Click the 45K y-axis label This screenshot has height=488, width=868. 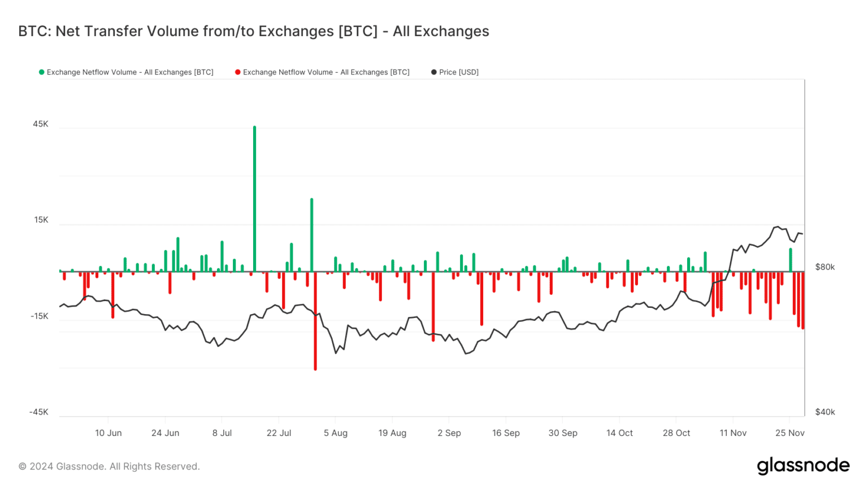click(41, 124)
